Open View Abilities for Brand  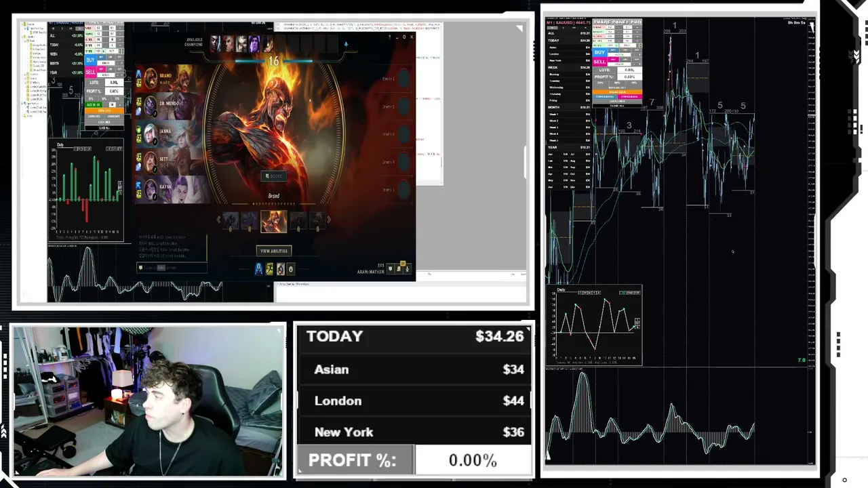coord(274,251)
